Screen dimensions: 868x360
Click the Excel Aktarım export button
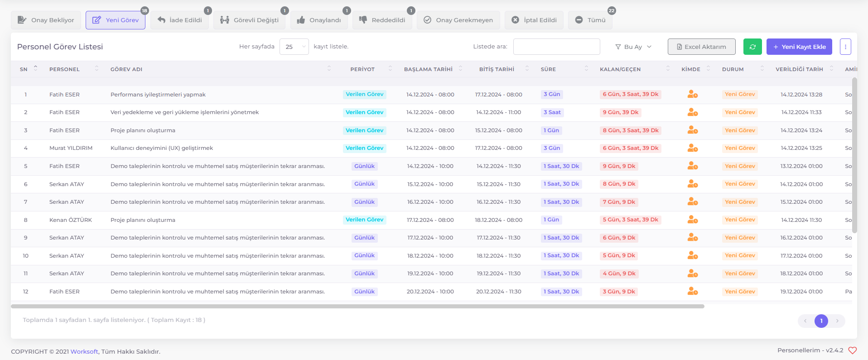tap(701, 47)
